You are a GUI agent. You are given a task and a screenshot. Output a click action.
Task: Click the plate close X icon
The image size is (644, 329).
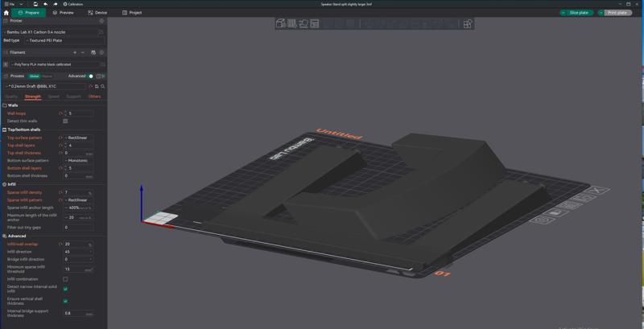tap(598, 191)
